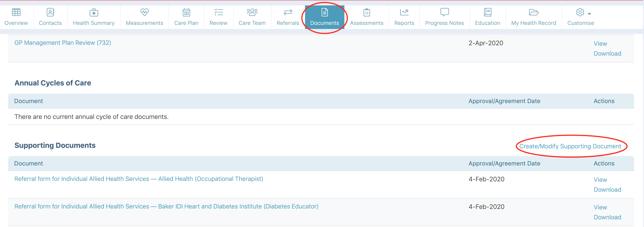Click the Review checklist icon
The width and height of the screenshot is (644, 227).
click(219, 12)
